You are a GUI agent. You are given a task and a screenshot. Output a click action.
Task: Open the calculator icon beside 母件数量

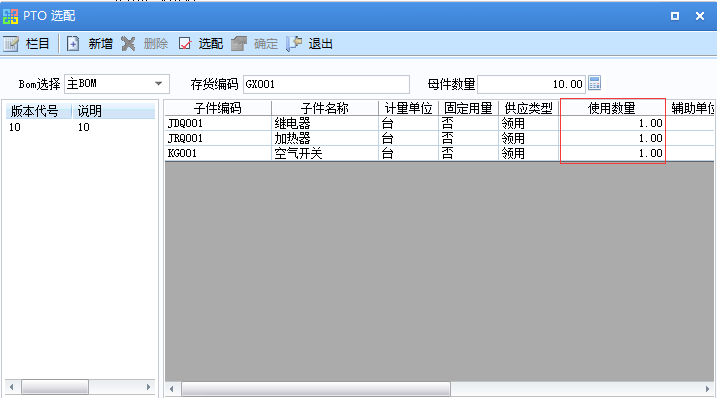tap(594, 83)
